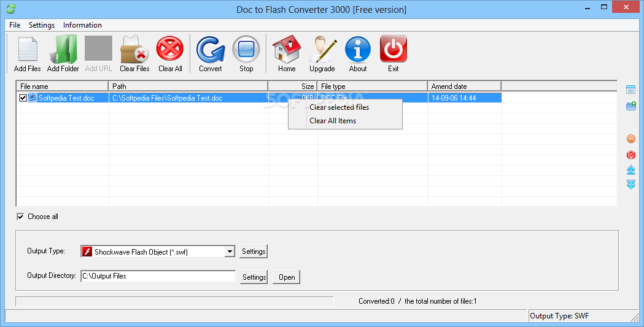This screenshot has height=327, width=644.
Task: Uncheck the Softpedia Test.doc row checkbox
Action: (23, 98)
